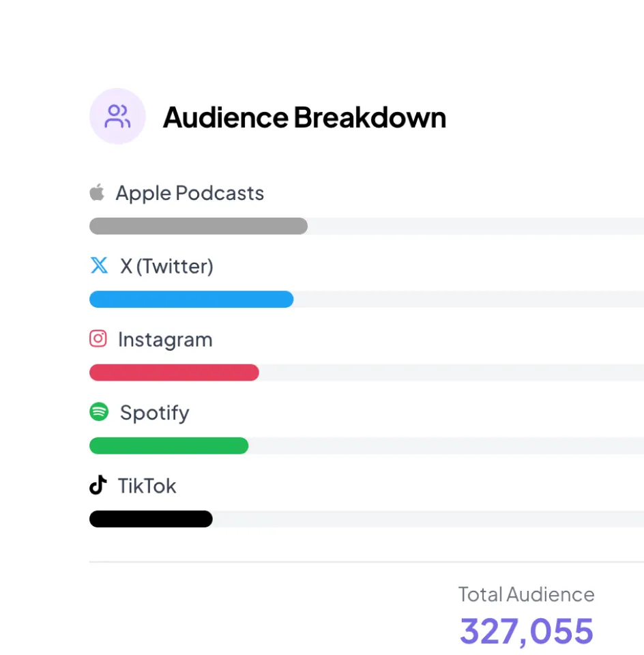Select the X (Twitter) icon
This screenshot has height=655, width=644.
click(x=100, y=265)
